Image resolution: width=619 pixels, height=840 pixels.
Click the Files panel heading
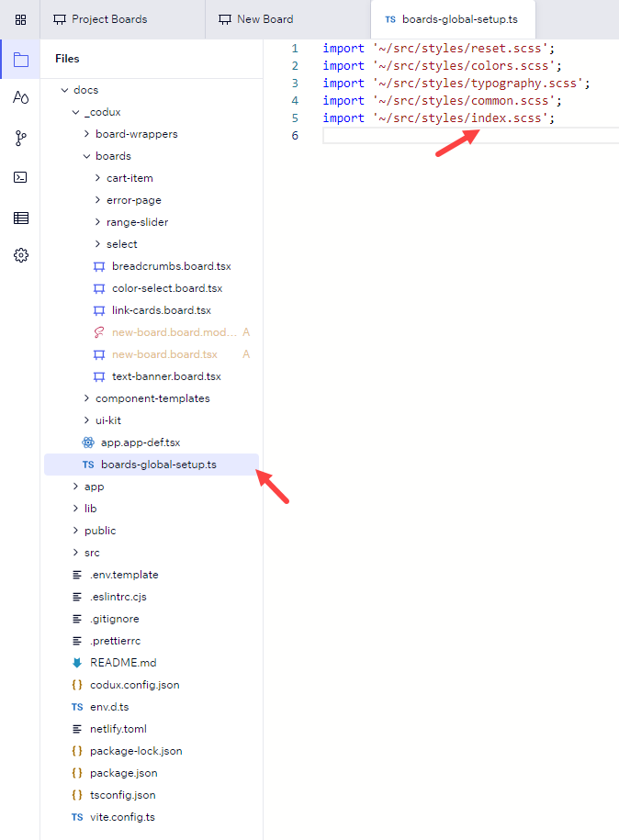67,59
